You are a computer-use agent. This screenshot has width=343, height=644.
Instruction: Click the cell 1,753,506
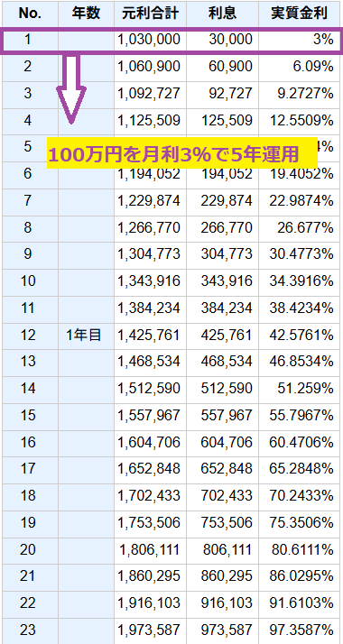click(150, 523)
